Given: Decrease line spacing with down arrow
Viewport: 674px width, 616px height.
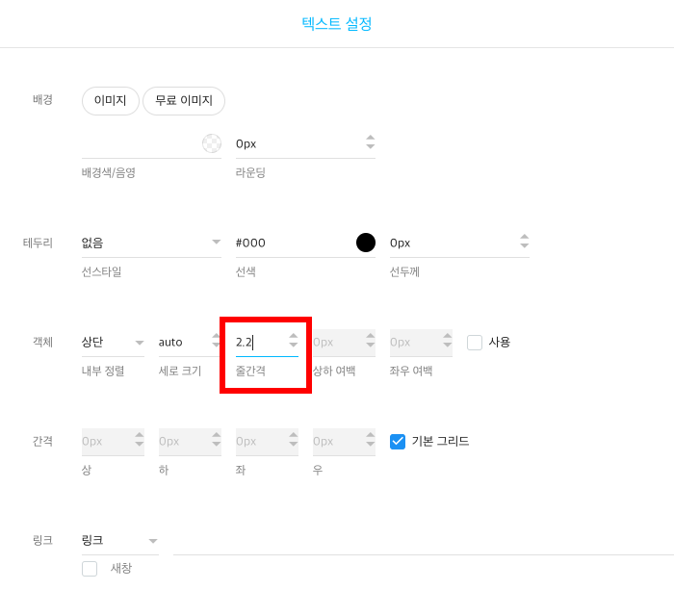Looking at the screenshot, I should click(x=293, y=345).
